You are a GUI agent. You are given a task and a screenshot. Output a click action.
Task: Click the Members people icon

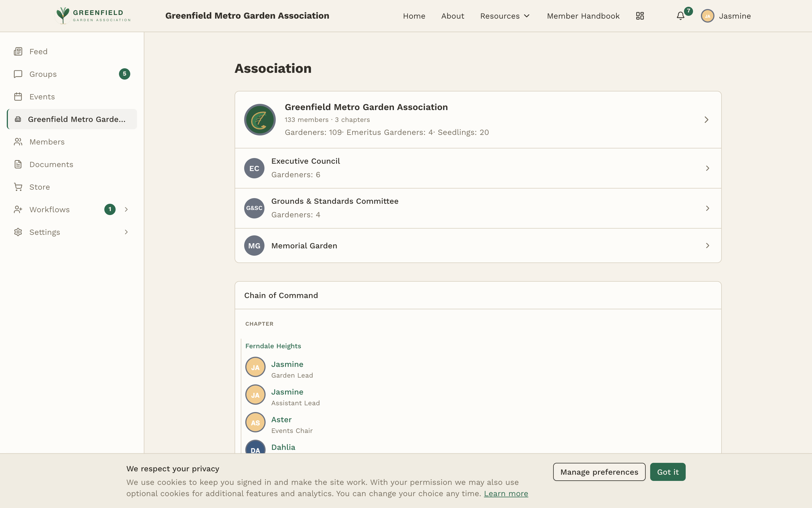18,142
